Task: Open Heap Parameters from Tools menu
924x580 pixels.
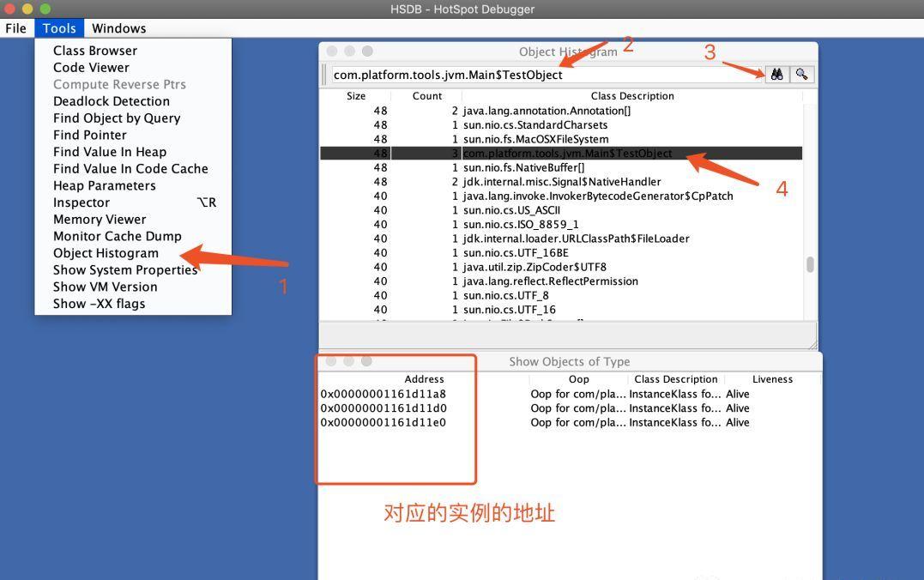Action: click(x=133, y=185)
